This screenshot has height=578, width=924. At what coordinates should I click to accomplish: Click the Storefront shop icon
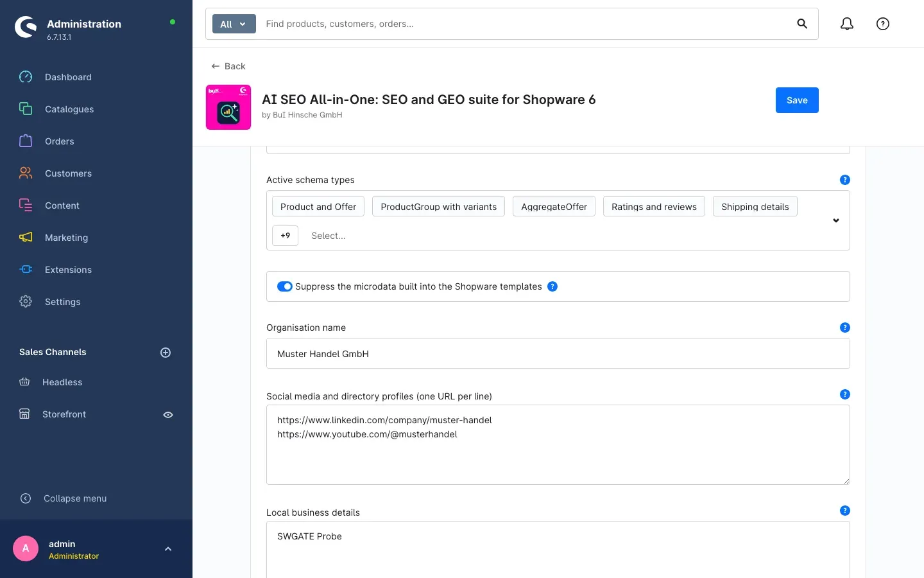coord(24,414)
